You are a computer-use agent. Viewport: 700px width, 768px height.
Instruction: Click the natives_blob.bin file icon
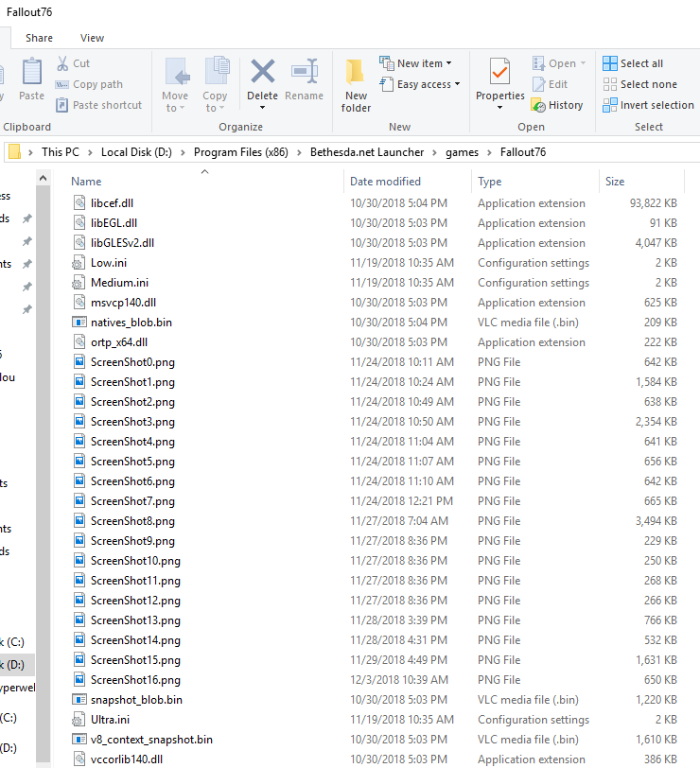click(79, 322)
